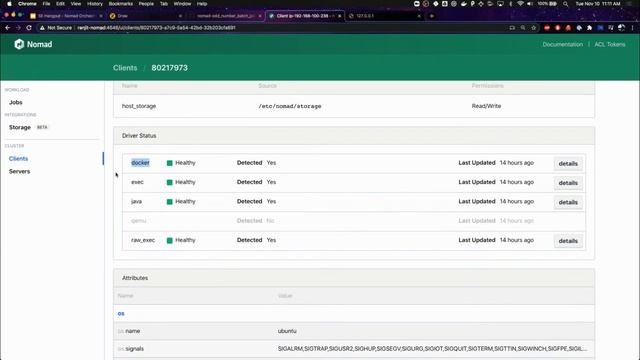The width and height of the screenshot is (640, 360).
Task: Reload the page with refresh icon
Action: click(x=29, y=28)
